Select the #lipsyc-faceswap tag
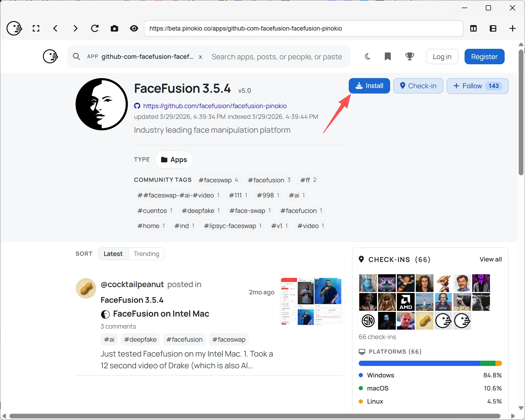The width and height of the screenshot is (525, 420). click(233, 226)
